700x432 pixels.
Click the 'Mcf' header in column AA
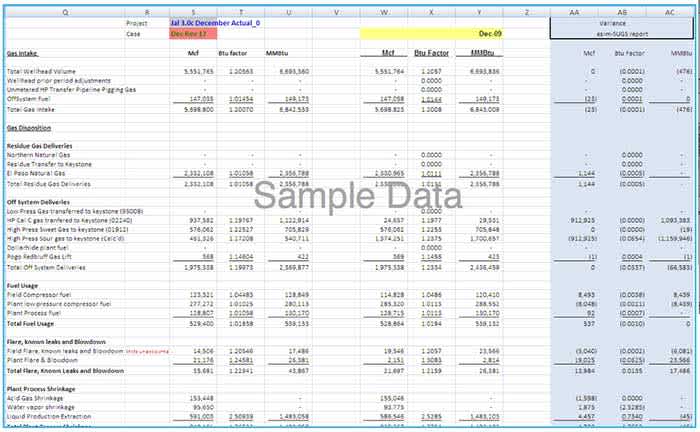589,53
